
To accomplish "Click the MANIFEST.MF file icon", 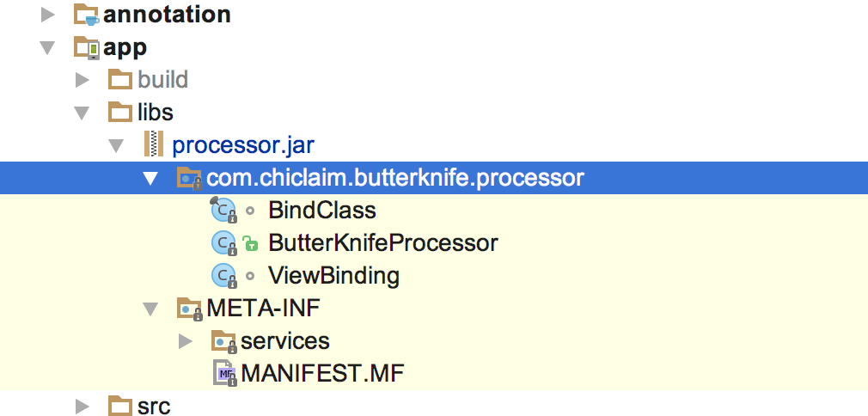I will tap(224, 374).
